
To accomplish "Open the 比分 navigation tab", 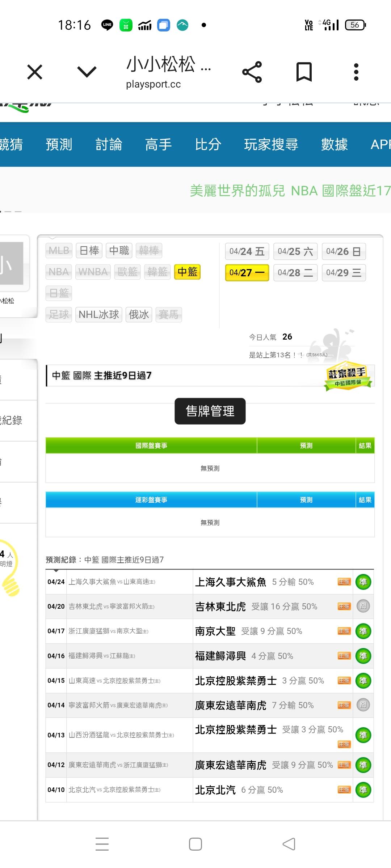I will [208, 144].
